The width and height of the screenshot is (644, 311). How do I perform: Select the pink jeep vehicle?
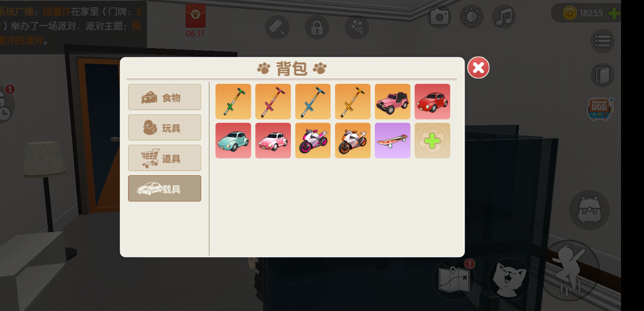click(x=392, y=101)
